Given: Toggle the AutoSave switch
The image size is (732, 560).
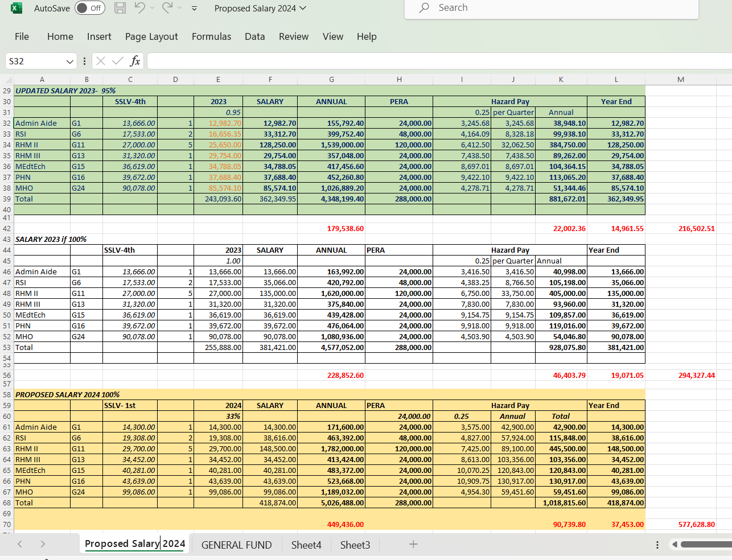Looking at the screenshot, I should click(90, 8).
